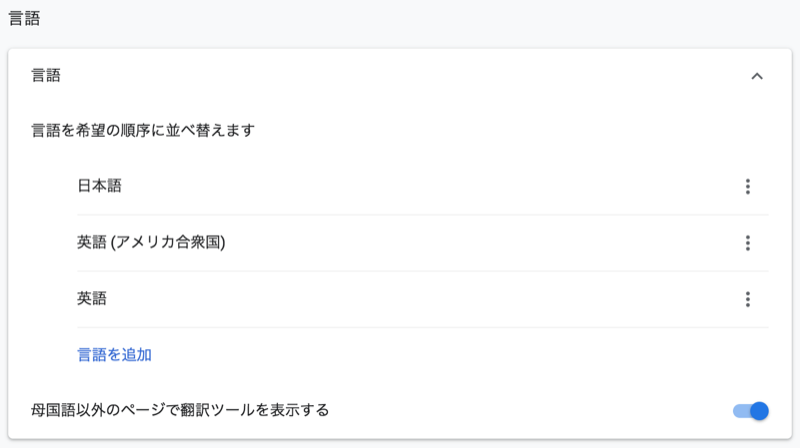Click the 言語を希望の順序に並べ替えます description text
The image size is (800, 448).
point(143,131)
